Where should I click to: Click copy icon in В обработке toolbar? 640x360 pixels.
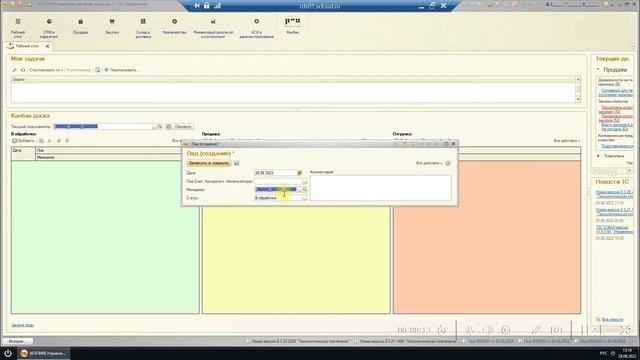[41, 141]
